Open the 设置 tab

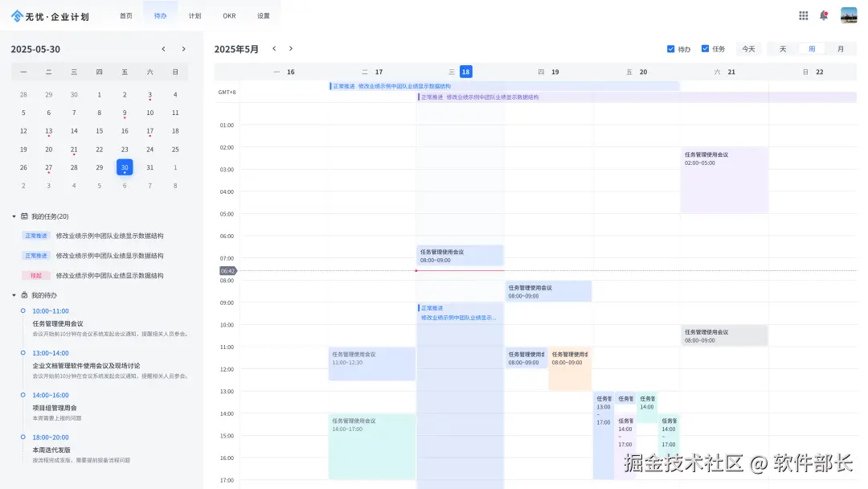(264, 16)
